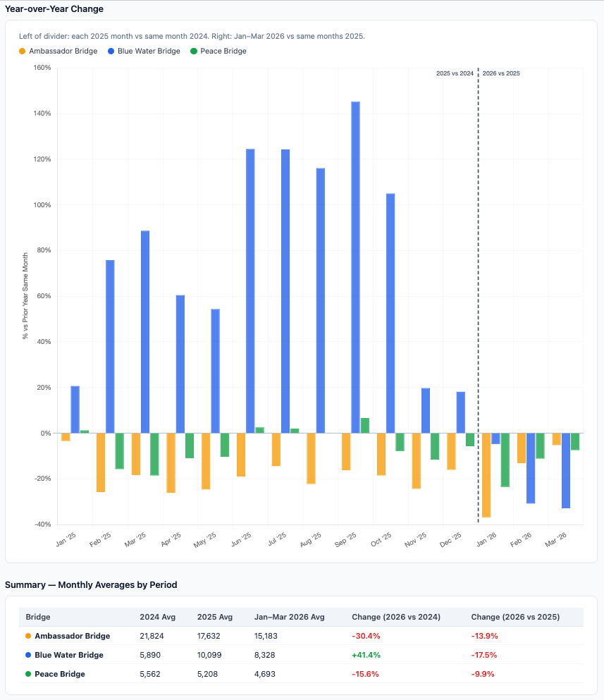Select the Feb '25 orange Ambassador bar
The height and width of the screenshot is (700, 604).
101,462
